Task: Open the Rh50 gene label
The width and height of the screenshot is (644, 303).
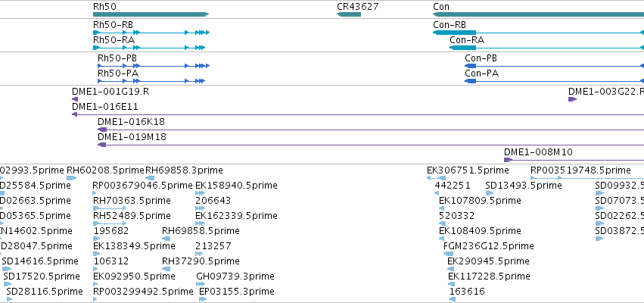Action: point(104,7)
